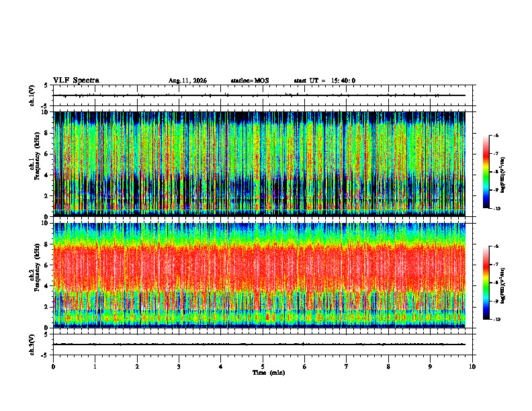Click the VLF Spectra title text
Viewport: 532px width, 411px height.
pos(76,81)
